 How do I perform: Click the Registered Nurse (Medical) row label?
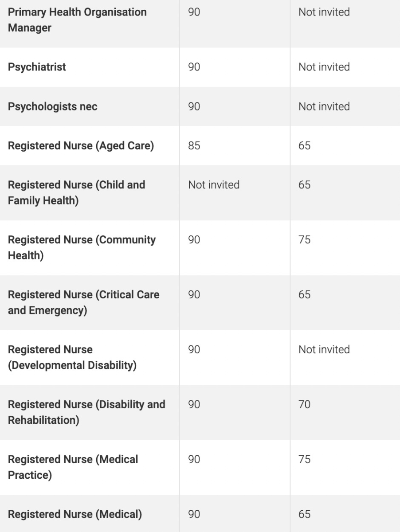click(x=75, y=514)
